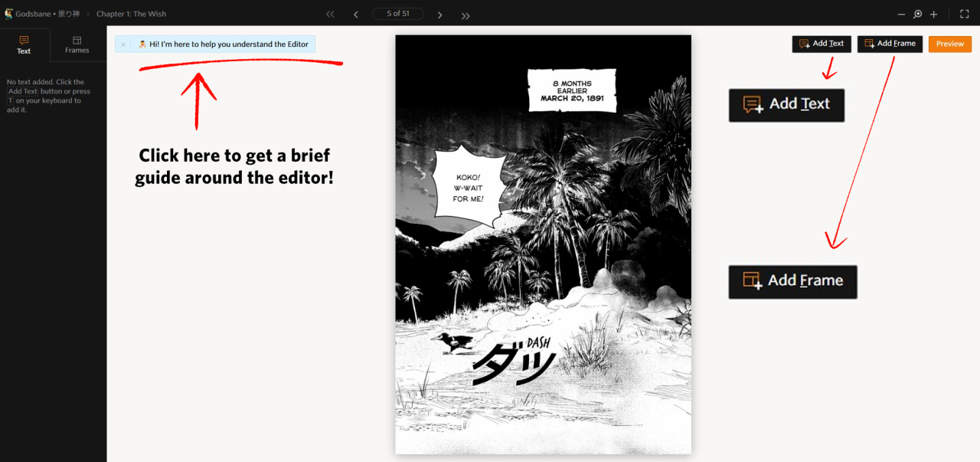Open the 'Hi! I'm here to help' guide banner
The image size is (980, 462).
223,44
